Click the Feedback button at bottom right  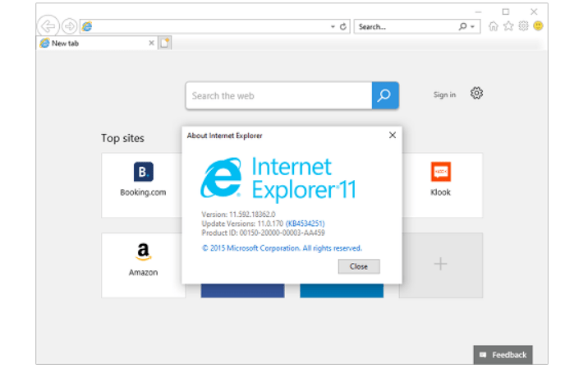[503, 355]
